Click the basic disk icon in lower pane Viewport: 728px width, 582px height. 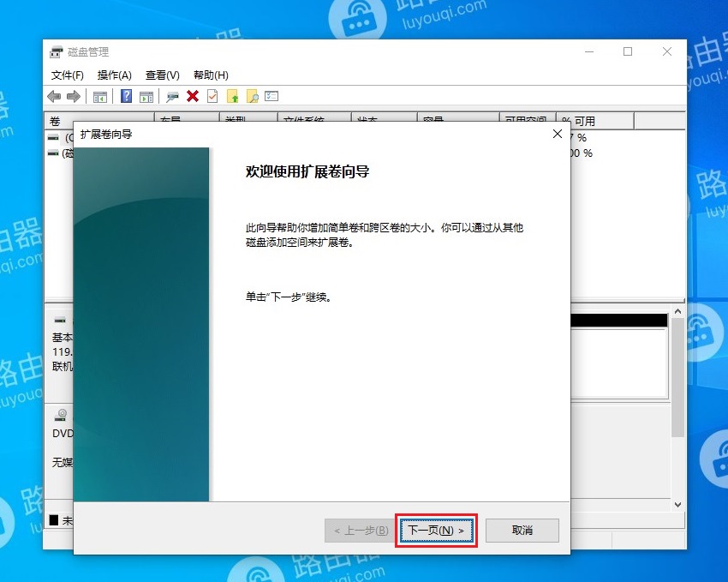tap(60, 320)
